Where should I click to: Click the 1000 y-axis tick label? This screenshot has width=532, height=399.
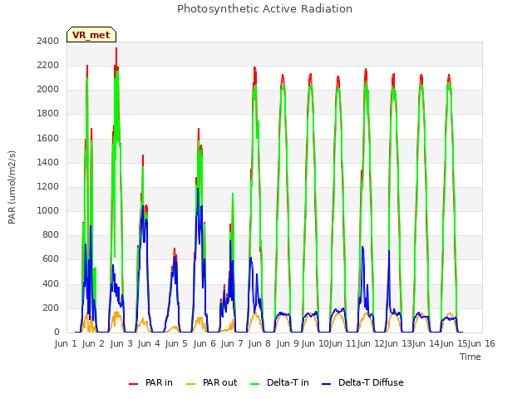pos(48,210)
